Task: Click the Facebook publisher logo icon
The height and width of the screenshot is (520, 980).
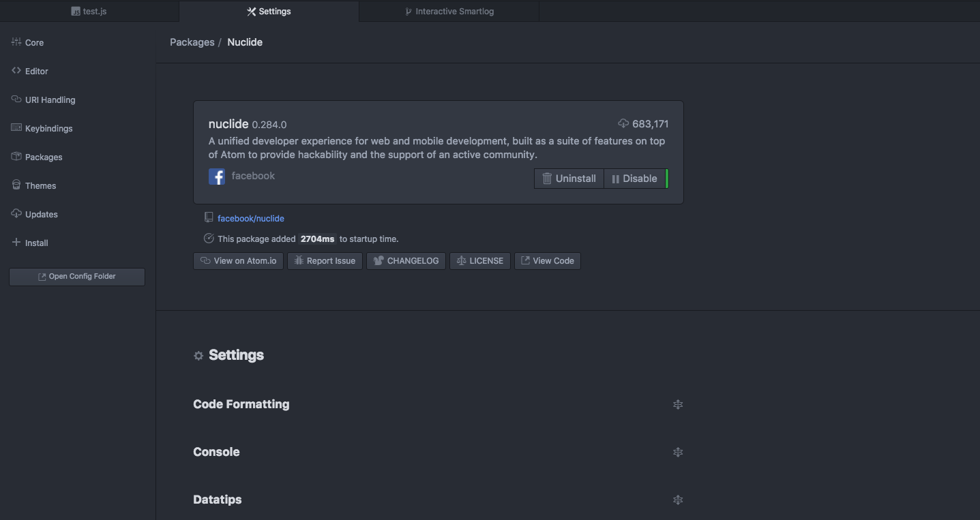Action: 216,176
